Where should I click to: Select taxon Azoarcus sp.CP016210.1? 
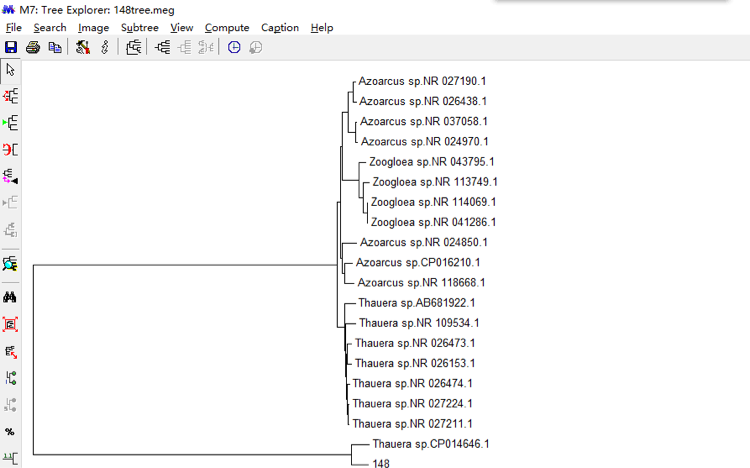(x=418, y=263)
